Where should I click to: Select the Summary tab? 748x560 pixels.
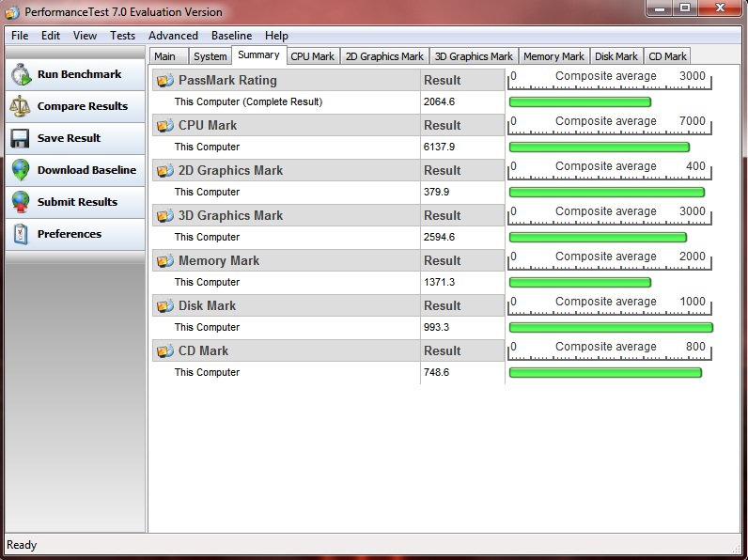[x=258, y=54]
